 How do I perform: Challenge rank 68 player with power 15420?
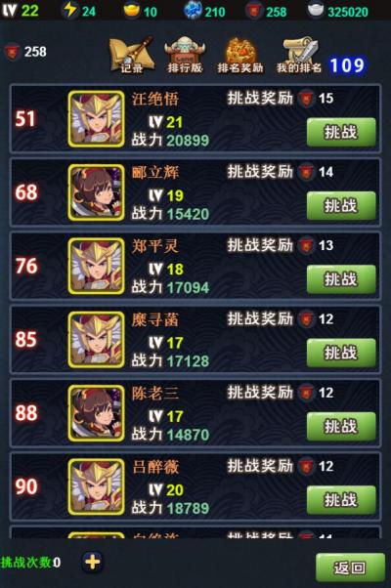[x=341, y=205]
